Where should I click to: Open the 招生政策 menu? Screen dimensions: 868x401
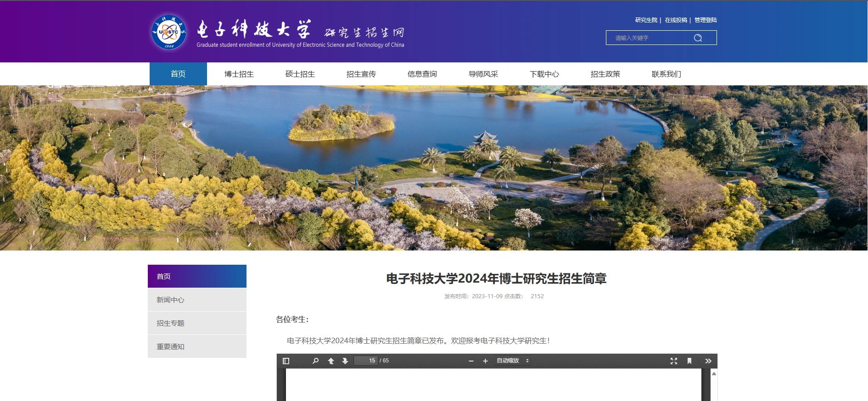[605, 74]
